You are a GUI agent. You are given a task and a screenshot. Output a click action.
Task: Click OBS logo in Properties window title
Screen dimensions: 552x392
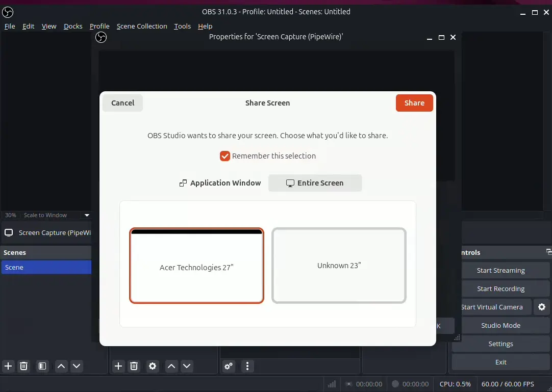click(x=101, y=37)
